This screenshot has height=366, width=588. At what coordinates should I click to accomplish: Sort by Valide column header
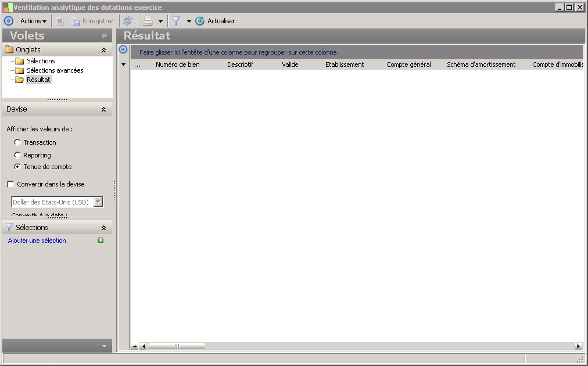[290, 64]
